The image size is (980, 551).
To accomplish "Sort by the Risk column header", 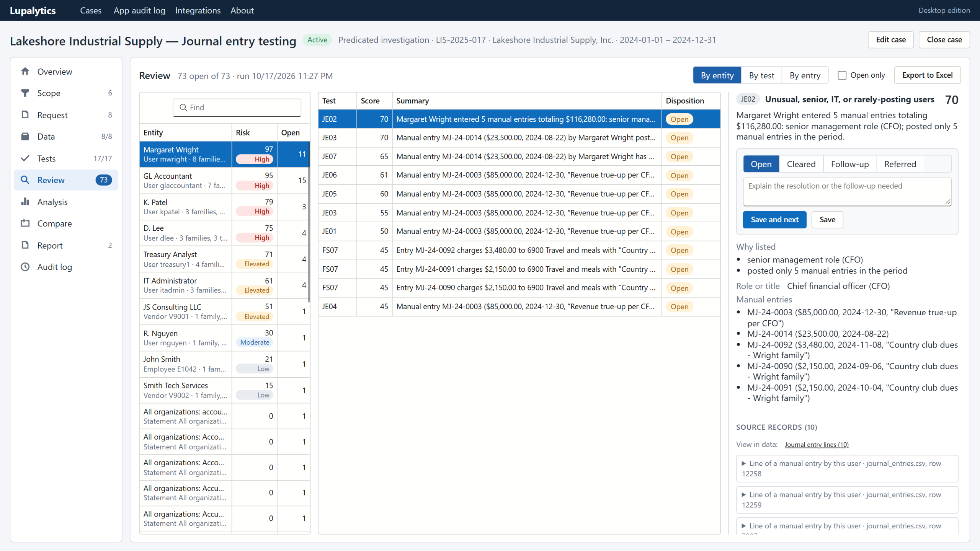I will click(254, 133).
